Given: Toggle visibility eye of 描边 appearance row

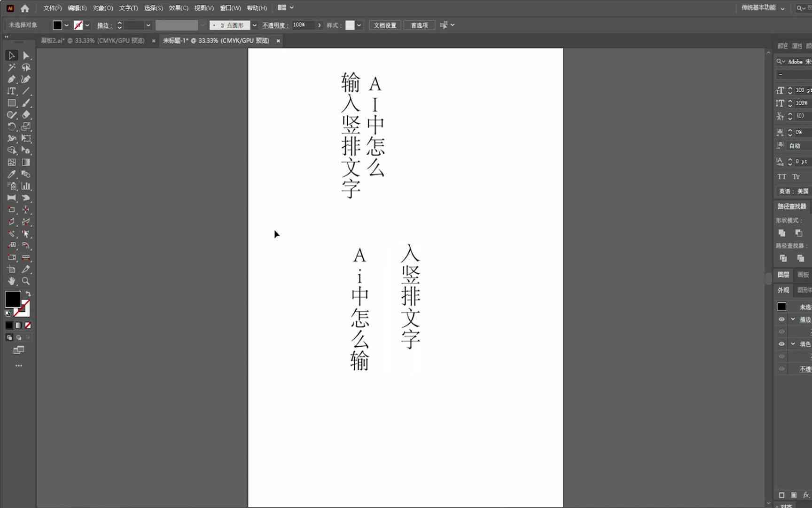Looking at the screenshot, I should [781, 319].
